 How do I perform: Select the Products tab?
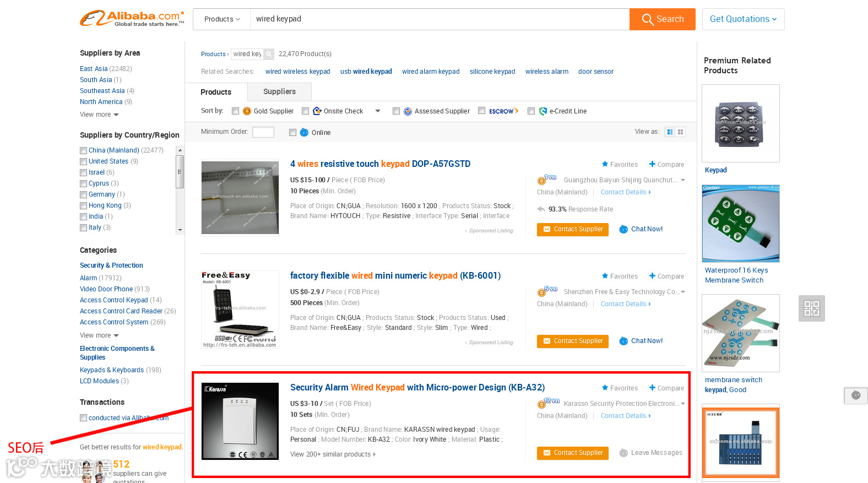[216, 92]
